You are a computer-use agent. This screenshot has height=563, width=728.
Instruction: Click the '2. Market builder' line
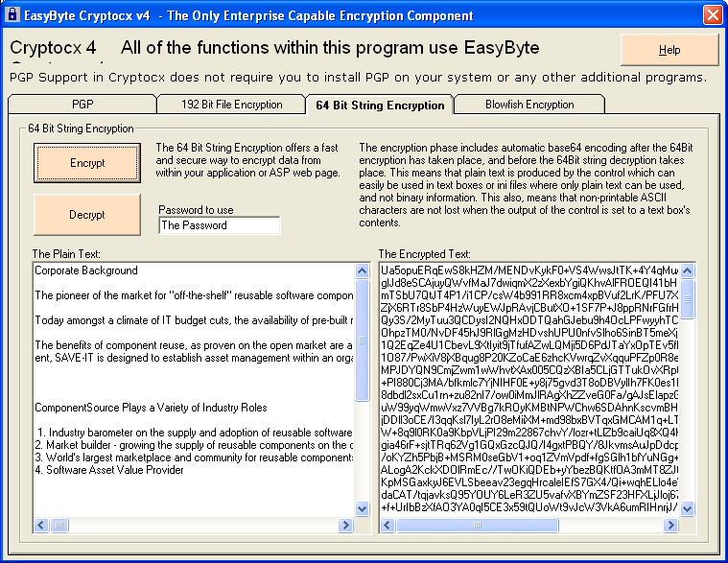[x=194, y=445]
